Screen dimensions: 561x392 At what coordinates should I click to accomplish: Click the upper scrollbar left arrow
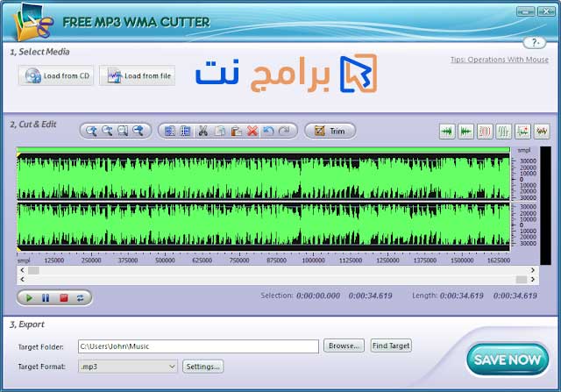click(x=22, y=270)
